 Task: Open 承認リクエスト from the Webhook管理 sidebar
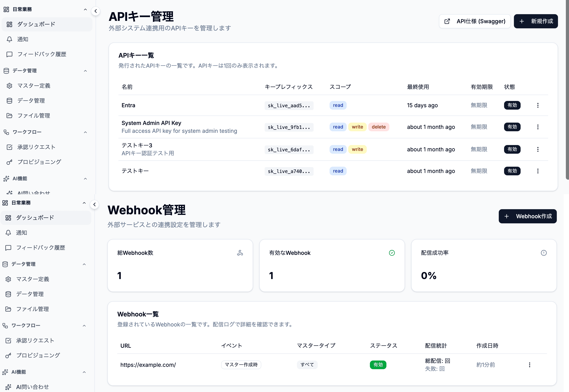(x=46, y=341)
